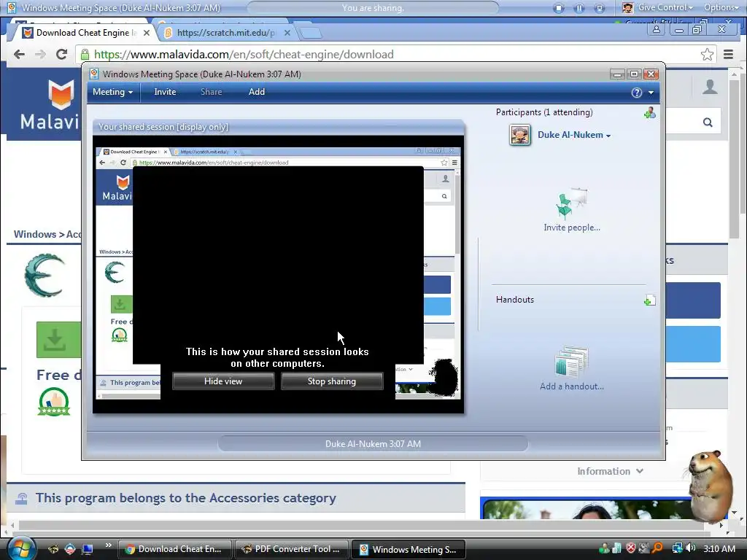The image size is (747, 560).
Task: Open Chrome's hamburger menu
Action: pos(728,54)
